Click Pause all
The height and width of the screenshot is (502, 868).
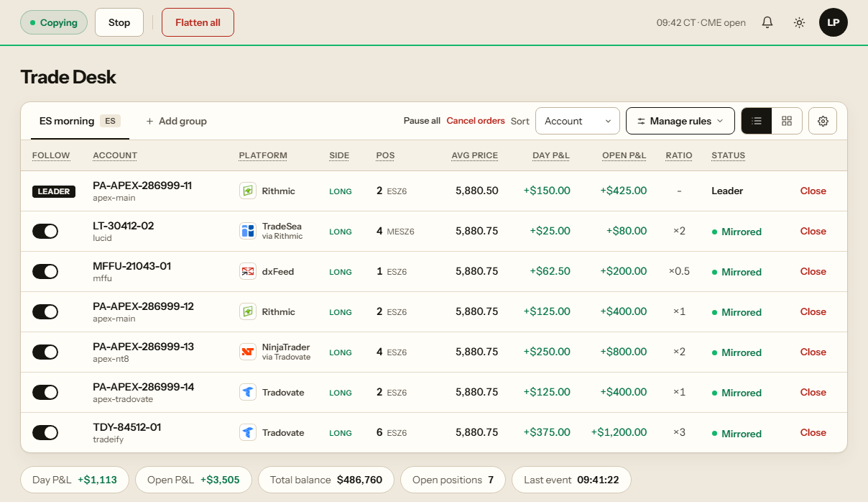pyautogui.click(x=422, y=121)
